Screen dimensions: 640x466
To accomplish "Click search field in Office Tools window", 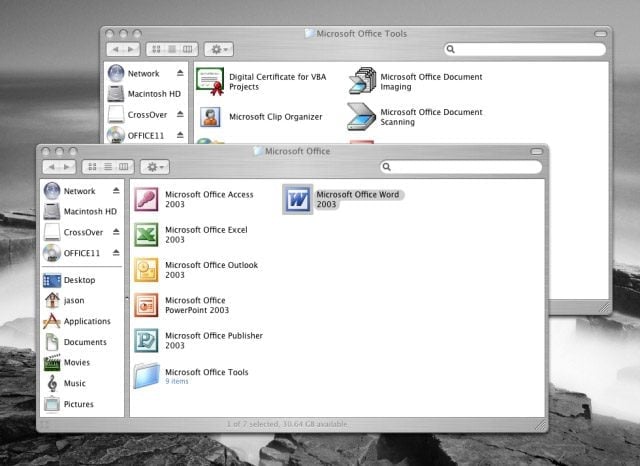I will [x=525, y=49].
